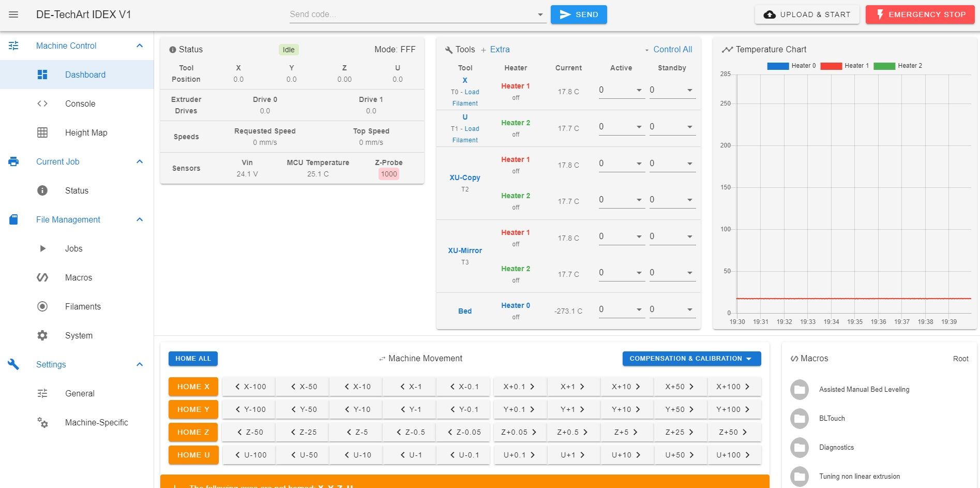Toggle Heater 2 state for tool U

516,123
